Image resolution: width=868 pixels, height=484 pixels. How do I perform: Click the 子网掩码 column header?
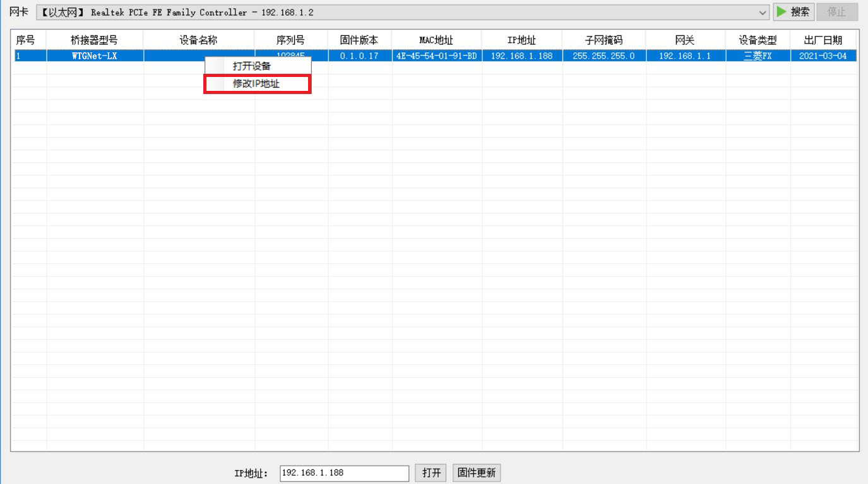[604, 40]
